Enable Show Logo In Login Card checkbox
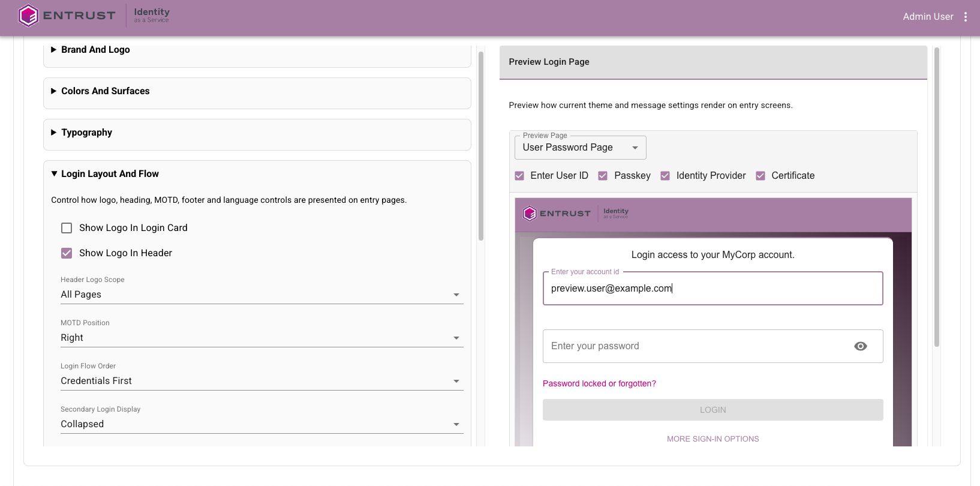The image size is (980, 486). 67,228
